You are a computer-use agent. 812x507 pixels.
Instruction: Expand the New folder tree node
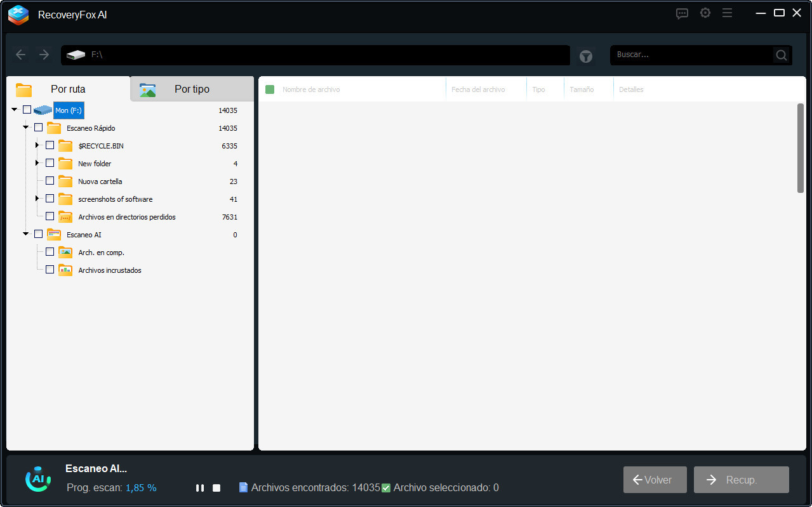37,163
